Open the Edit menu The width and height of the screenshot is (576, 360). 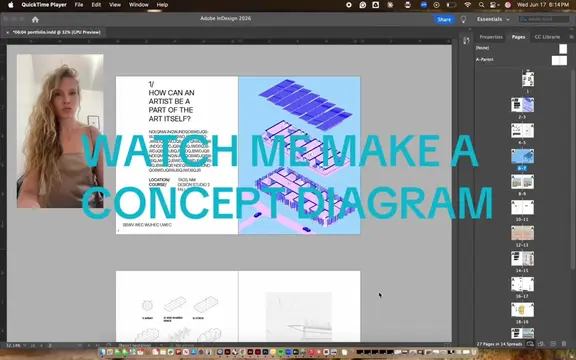(96, 5)
